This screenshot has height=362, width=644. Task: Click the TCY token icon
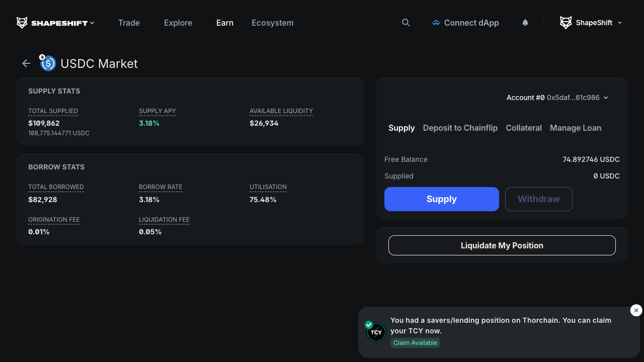point(376,332)
